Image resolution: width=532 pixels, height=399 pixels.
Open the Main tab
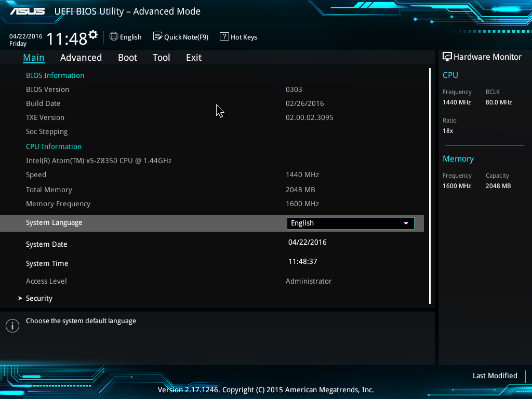pyautogui.click(x=34, y=57)
